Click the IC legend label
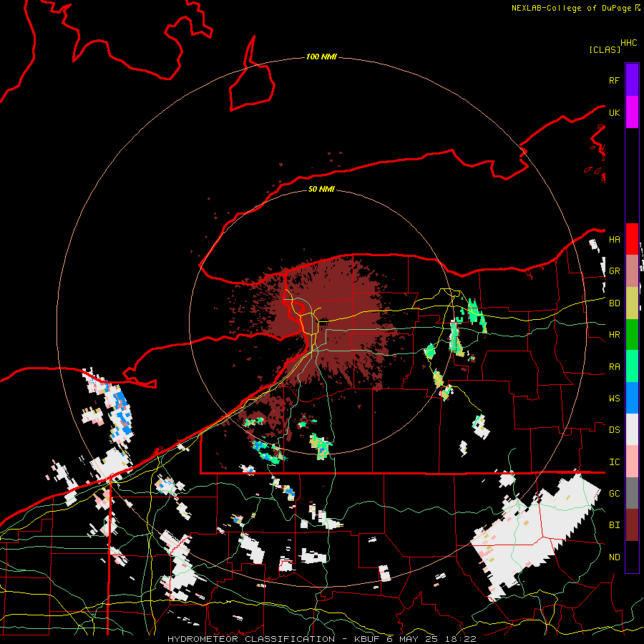Screen dimensions: 644x644 point(614,462)
